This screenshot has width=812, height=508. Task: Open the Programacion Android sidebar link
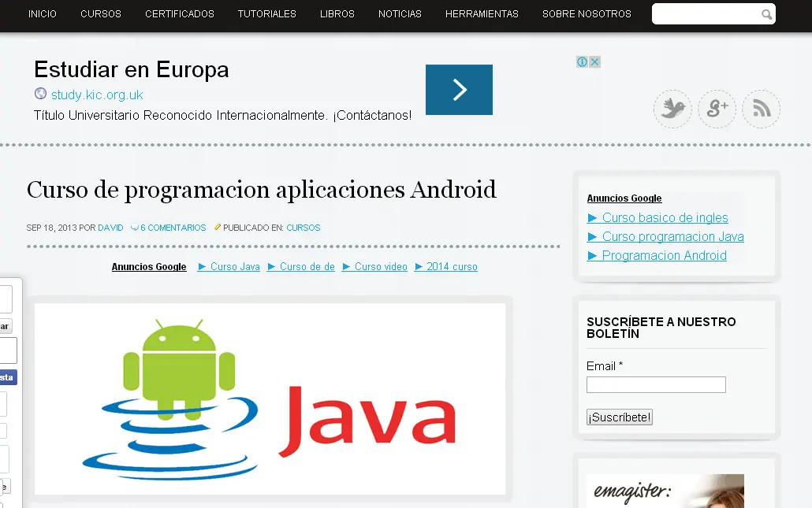pyautogui.click(x=657, y=255)
